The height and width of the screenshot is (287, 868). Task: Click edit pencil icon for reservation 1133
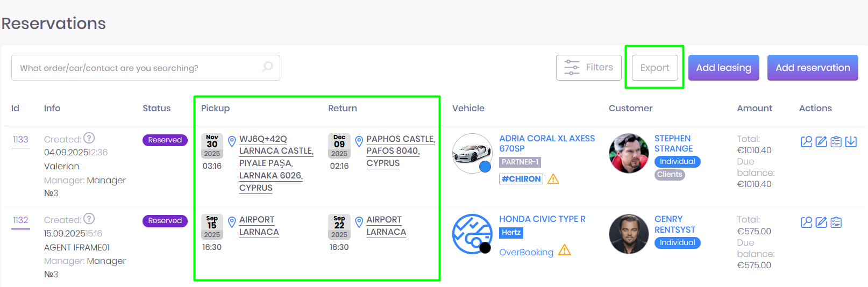coord(821,141)
